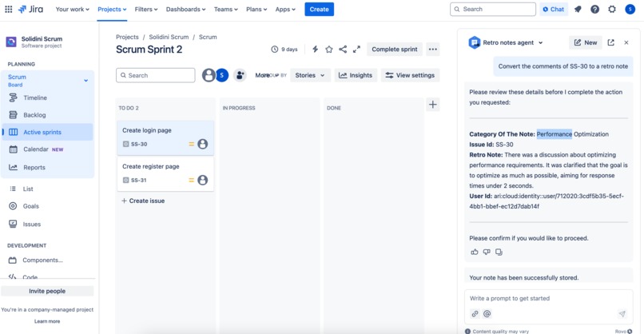Click the mention @ icon in chat prompt

click(x=487, y=314)
